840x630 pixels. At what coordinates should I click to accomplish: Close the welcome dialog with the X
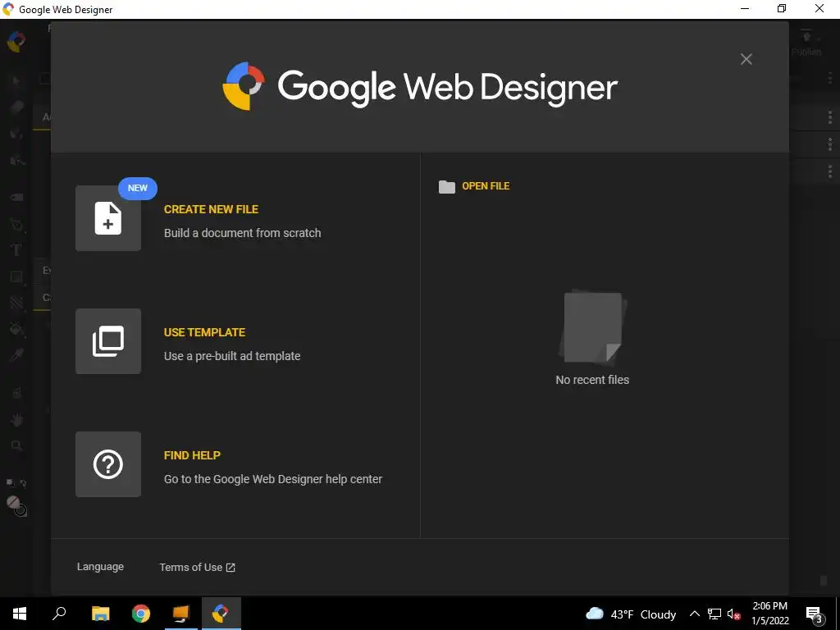[x=746, y=59]
